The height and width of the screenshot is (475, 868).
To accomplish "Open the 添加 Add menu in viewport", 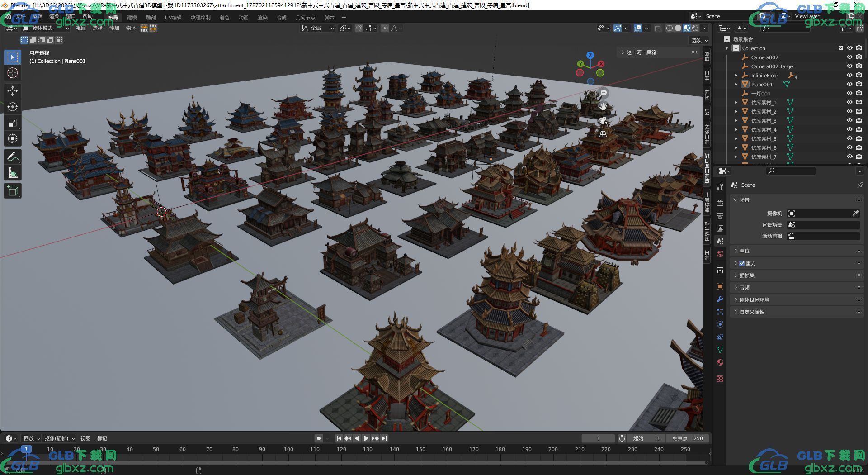I will pyautogui.click(x=114, y=28).
